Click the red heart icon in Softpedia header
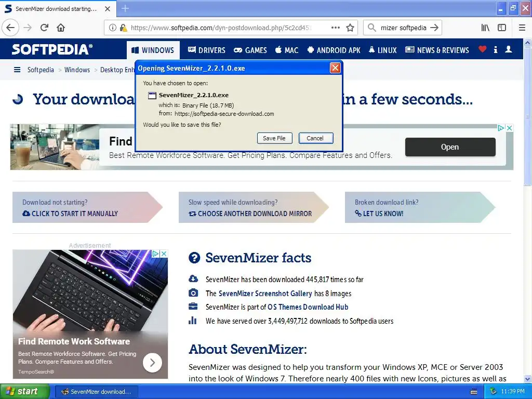The width and height of the screenshot is (532, 399). tap(482, 49)
